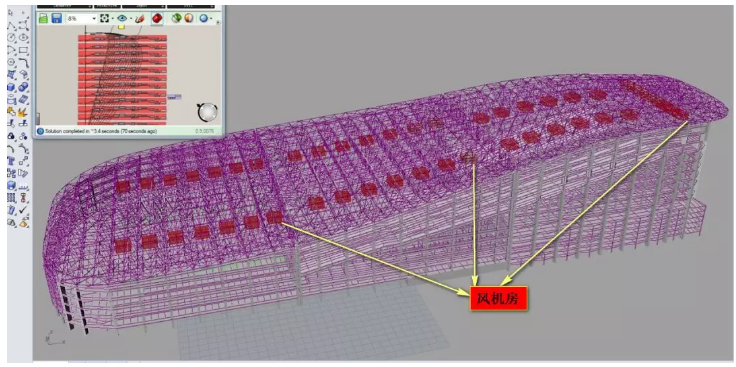Select the Surface from corner points tool

click(x=11, y=75)
